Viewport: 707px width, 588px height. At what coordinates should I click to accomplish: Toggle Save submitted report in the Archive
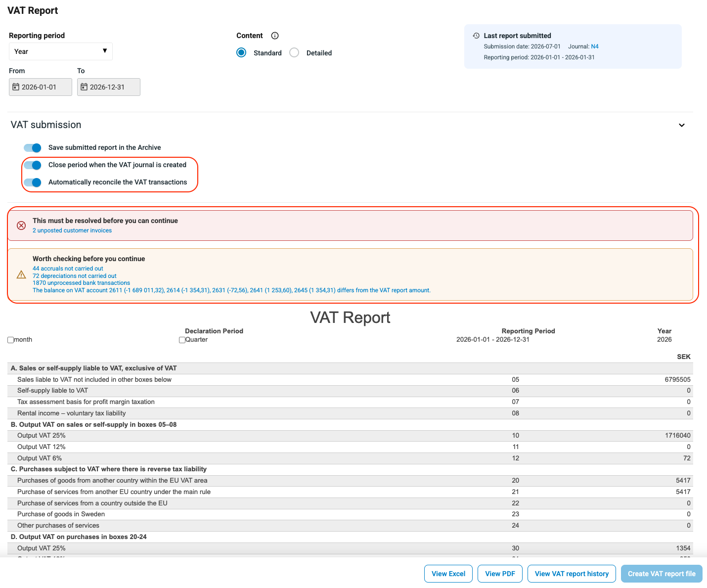[33, 148]
